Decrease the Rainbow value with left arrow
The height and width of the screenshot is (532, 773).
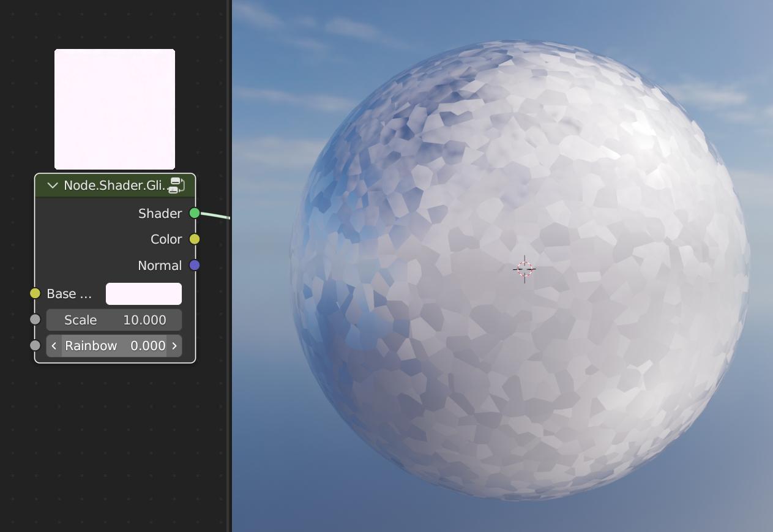(x=54, y=346)
